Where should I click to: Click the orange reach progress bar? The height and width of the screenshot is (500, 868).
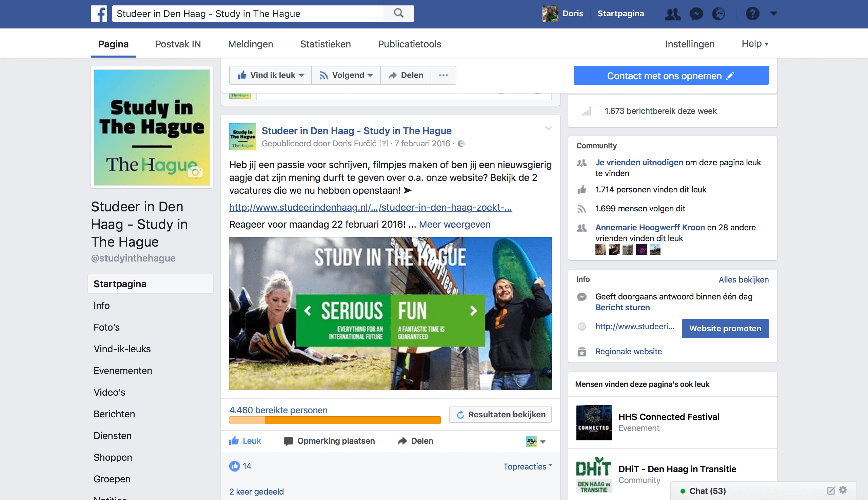[335, 420]
